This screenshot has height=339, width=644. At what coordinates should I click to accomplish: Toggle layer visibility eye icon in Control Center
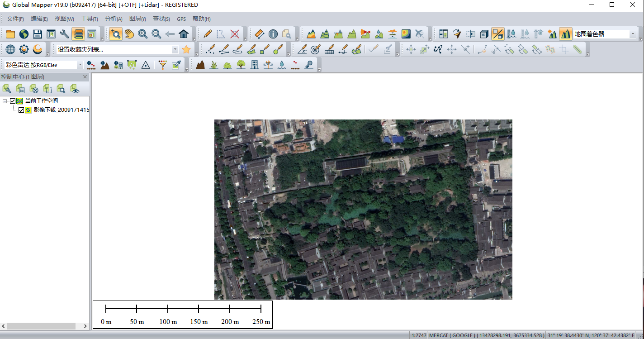tap(75, 89)
